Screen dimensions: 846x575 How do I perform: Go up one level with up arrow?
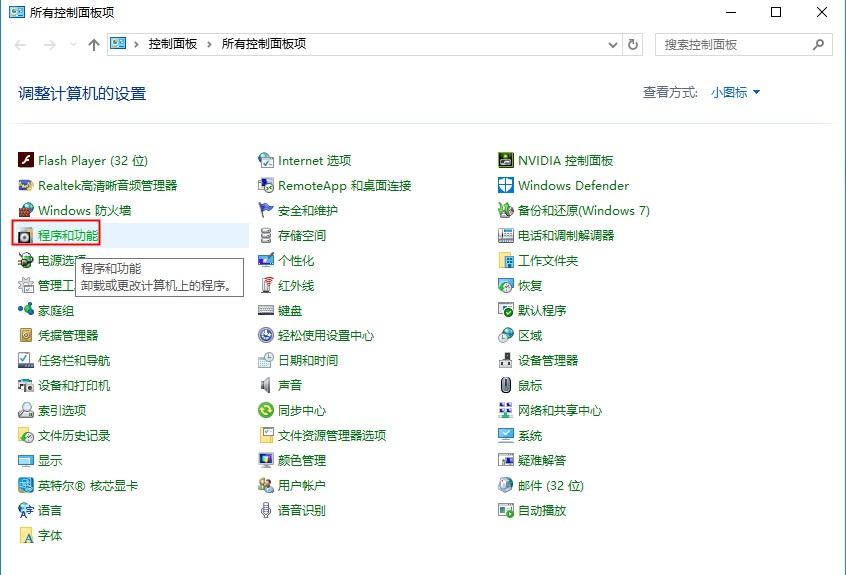tap(94, 45)
